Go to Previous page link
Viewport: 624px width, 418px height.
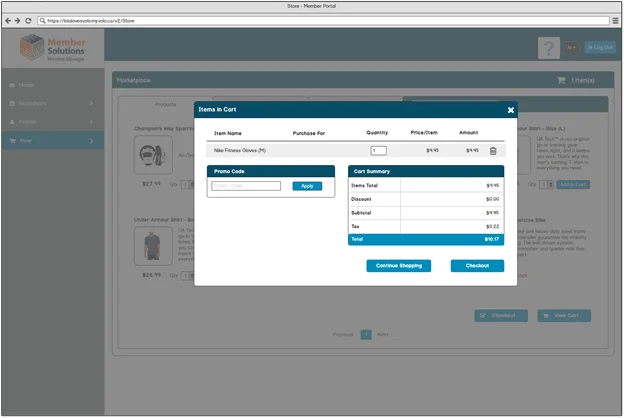point(343,335)
